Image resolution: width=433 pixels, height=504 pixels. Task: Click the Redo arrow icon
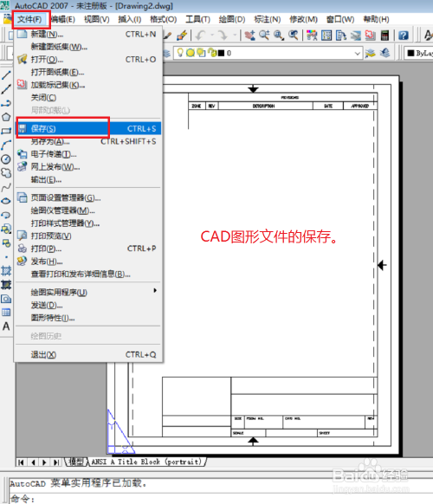tap(223, 35)
